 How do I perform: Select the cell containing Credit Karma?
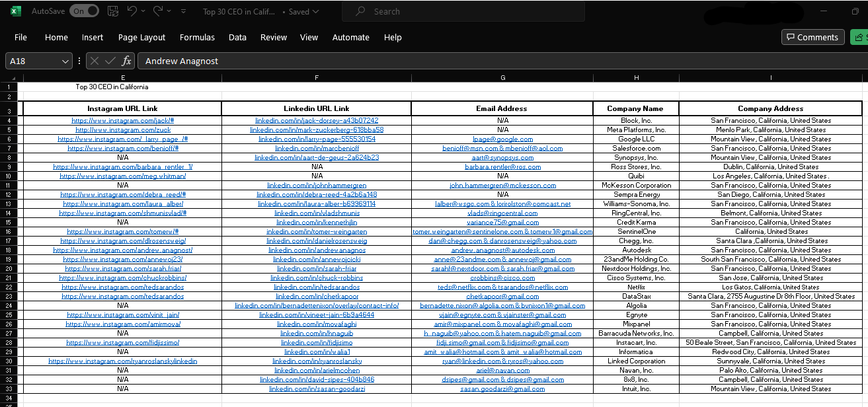pos(637,222)
